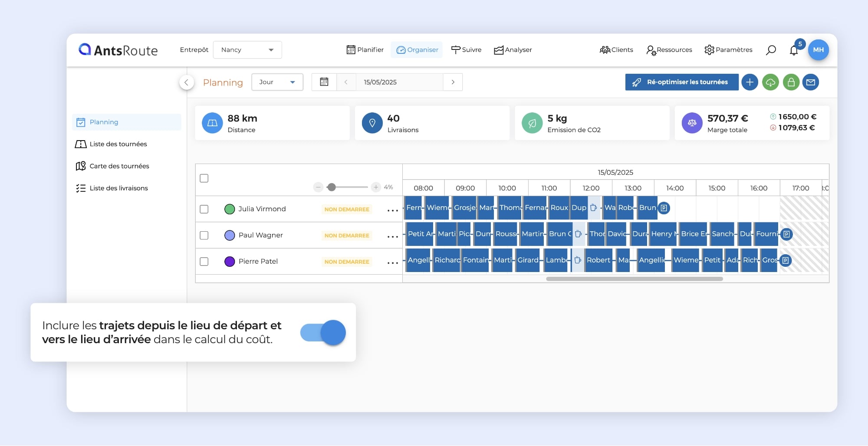Open the Analyser menu
This screenshot has height=446, width=868.
pyautogui.click(x=513, y=50)
